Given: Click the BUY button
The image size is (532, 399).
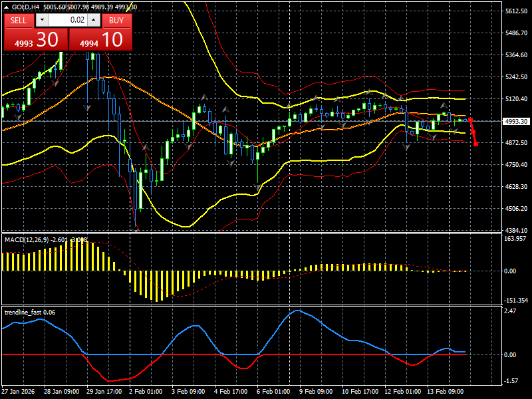Looking at the screenshot, I should [x=116, y=21].
